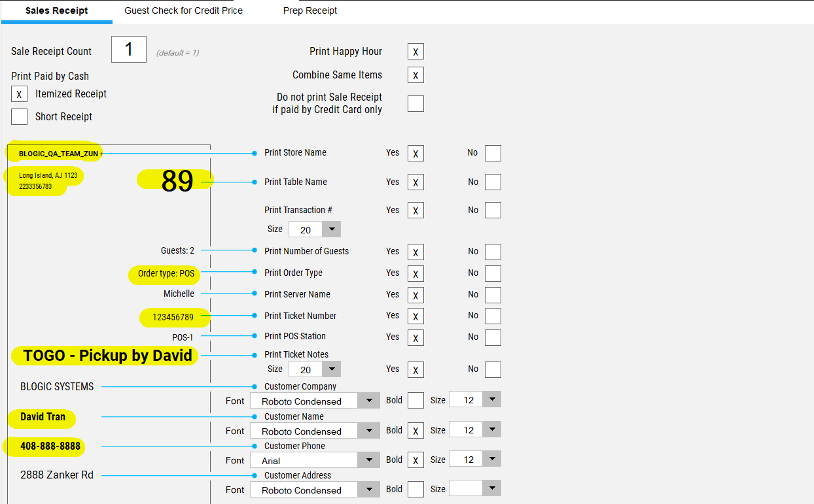Enable Bold for Customer Company

tap(416, 401)
